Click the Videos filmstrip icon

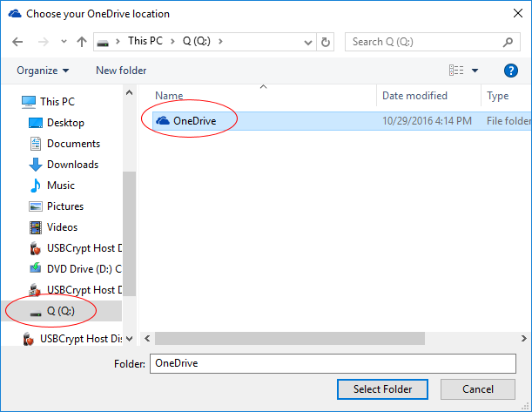(36, 227)
